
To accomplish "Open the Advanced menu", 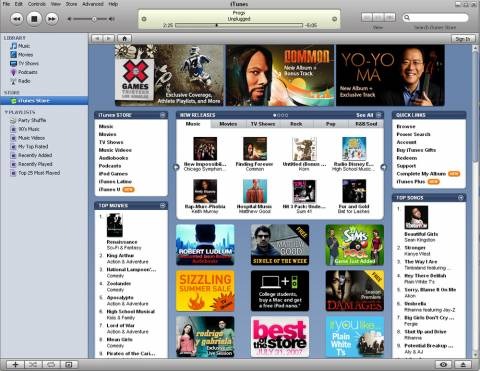I will click(93, 4).
